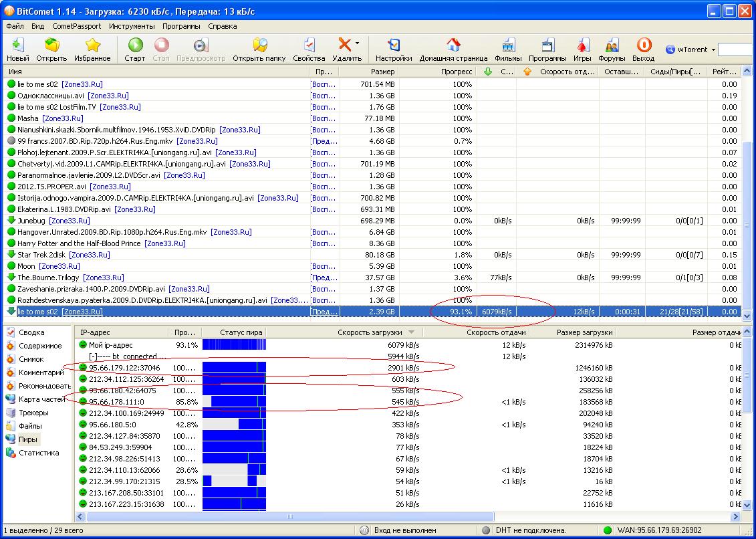
Task: Open Избранное star icon
Action: (x=92, y=45)
